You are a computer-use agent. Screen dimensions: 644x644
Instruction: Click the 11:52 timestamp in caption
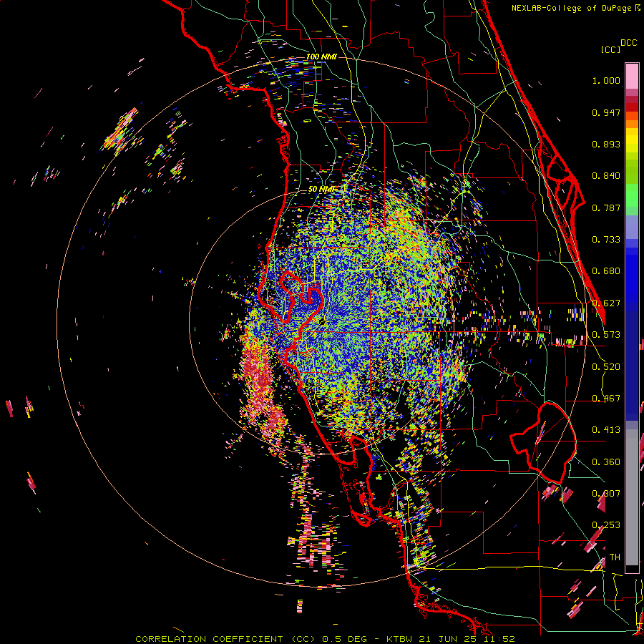coord(498,639)
